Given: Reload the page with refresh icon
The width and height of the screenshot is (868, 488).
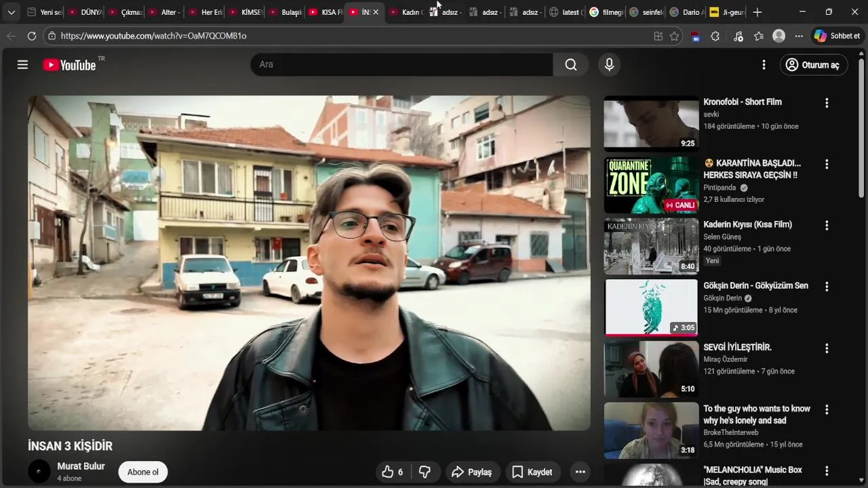Looking at the screenshot, I should (32, 36).
